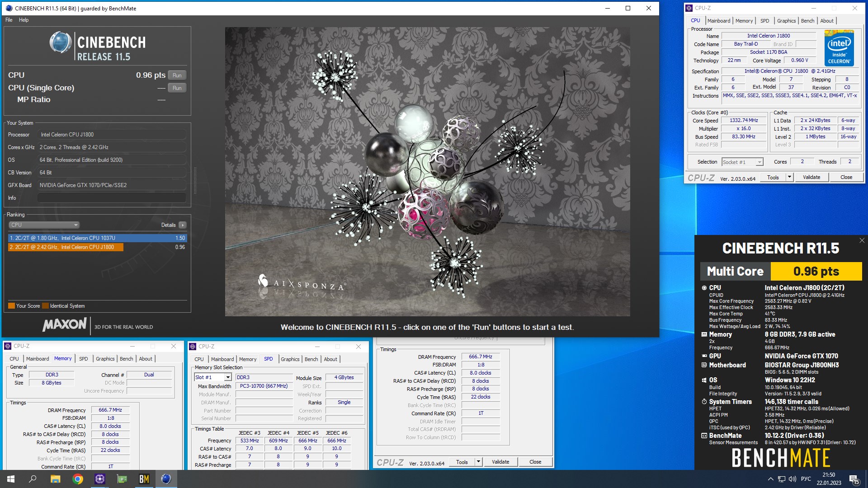Click the network tray icon
Screen dimensions: 868x488
coord(781,479)
